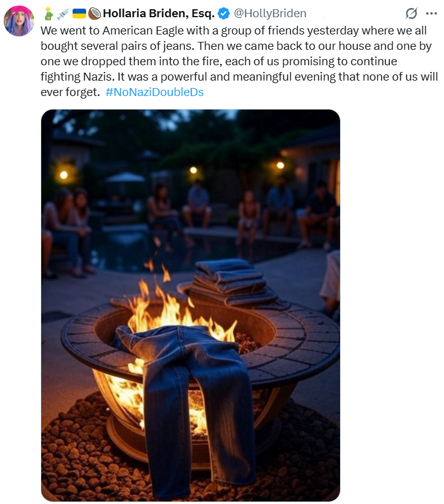Open the attached fire pit photo
444x504 pixels.
point(191,305)
